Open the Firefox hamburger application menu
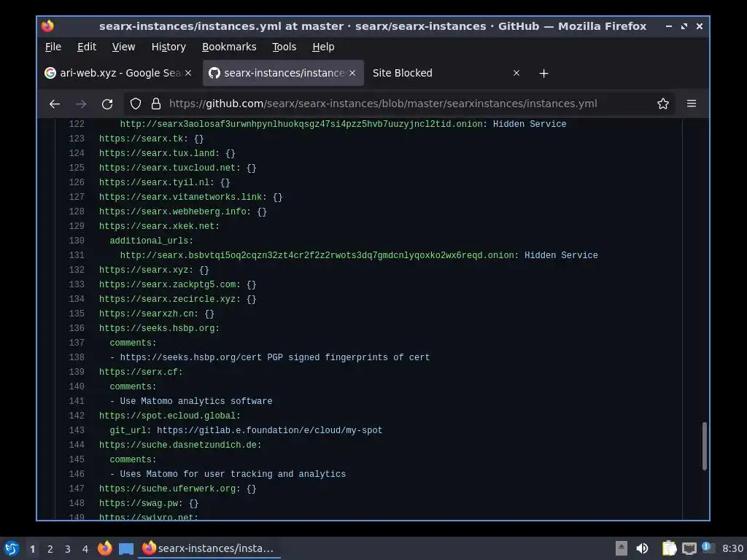This screenshot has height=560, width=747. 692,104
